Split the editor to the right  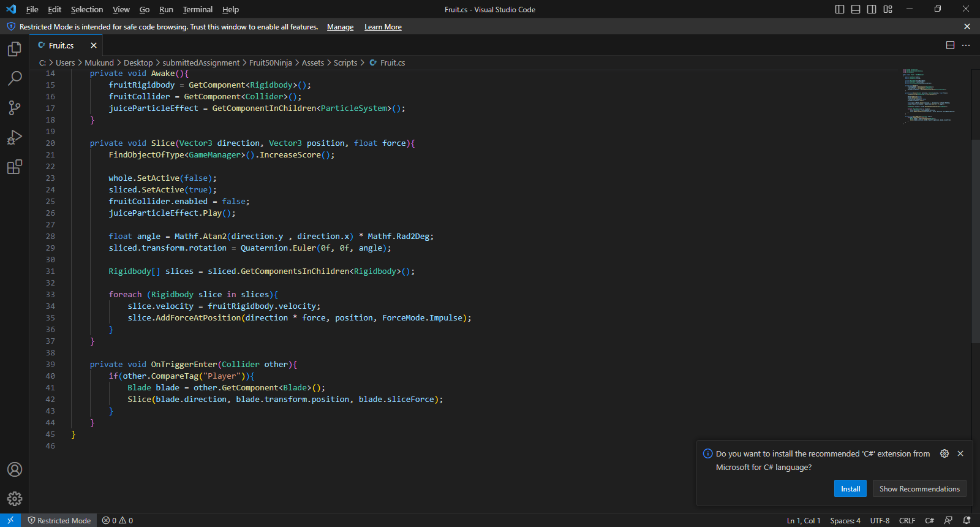(950, 45)
